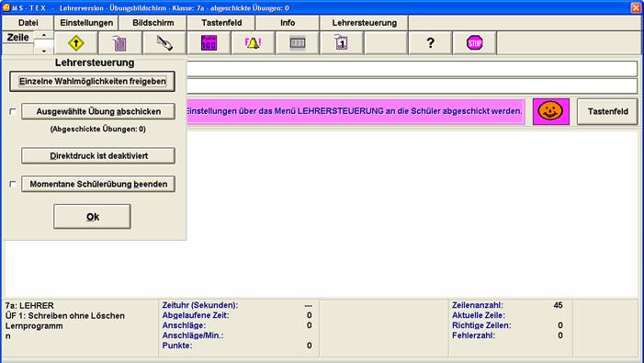
Task: Click the 'Fehlerzahl:' label
Action: point(473,335)
